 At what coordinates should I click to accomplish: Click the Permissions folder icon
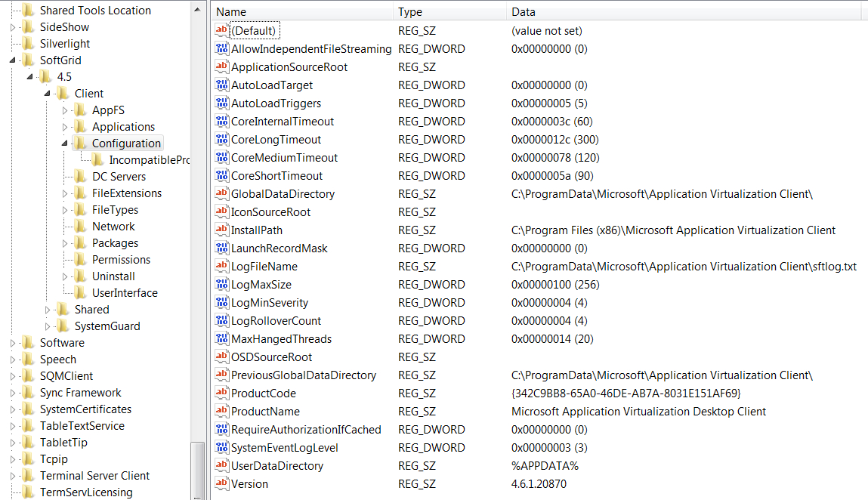[x=80, y=260]
